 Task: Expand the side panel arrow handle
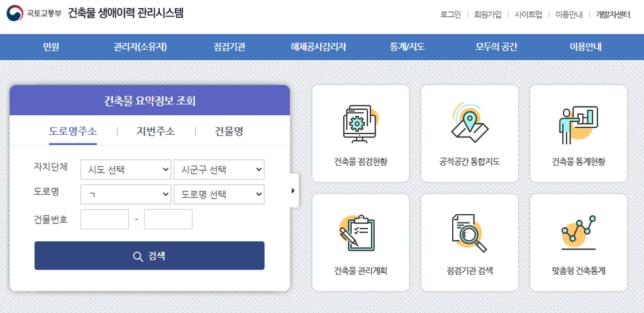(294, 190)
